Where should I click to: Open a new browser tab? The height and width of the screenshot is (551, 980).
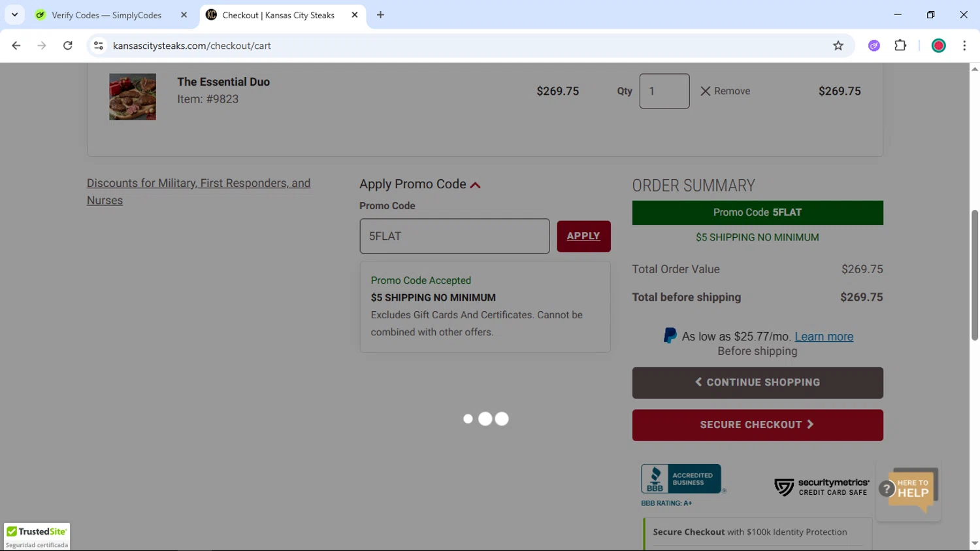[380, 15]
